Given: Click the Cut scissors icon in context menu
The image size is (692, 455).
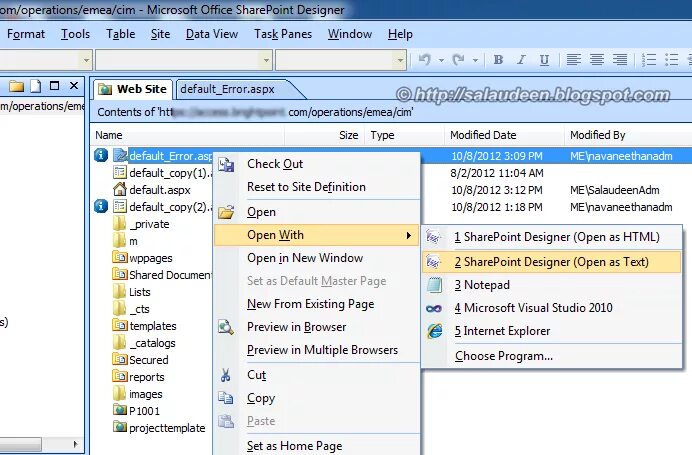Looking at the screenshot, I should tap(226, 375).
